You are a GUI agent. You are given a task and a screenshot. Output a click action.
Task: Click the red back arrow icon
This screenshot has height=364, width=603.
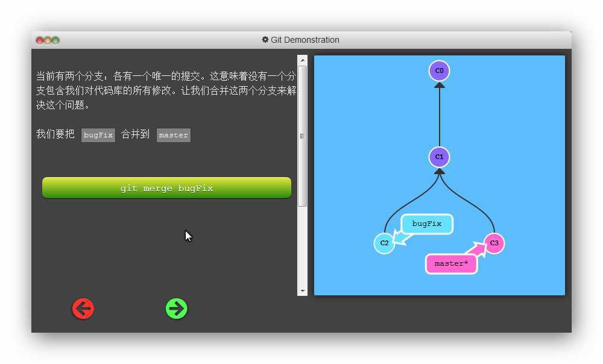83,309
